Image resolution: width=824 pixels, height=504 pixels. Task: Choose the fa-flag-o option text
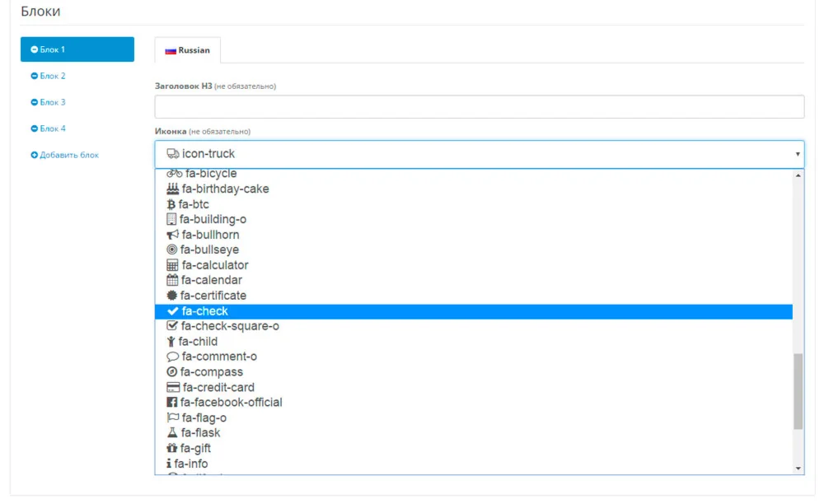[204, 418]
